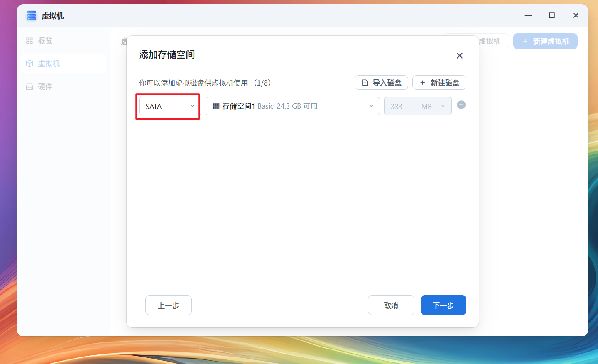
Task: Click the 导入磁盘 import disk button
Action: (381, 83)
